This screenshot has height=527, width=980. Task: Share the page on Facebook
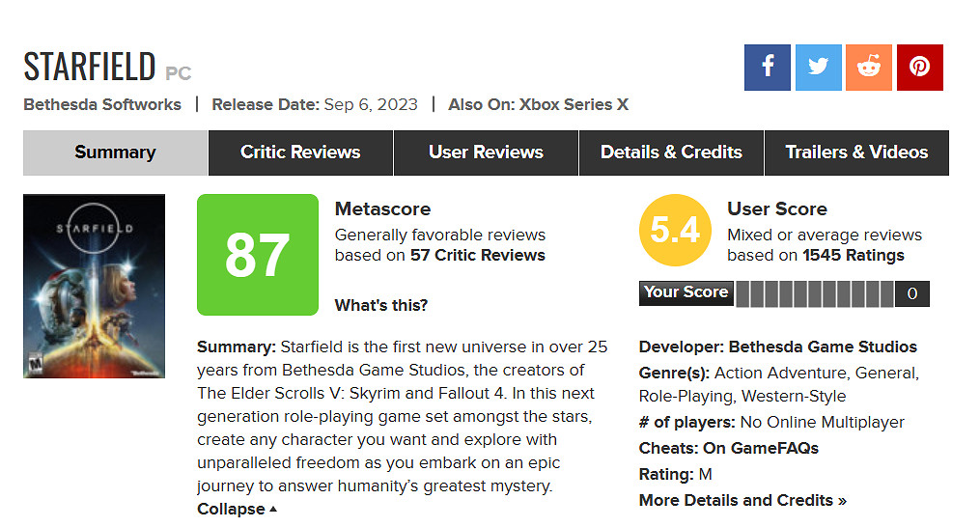[768, 68]
